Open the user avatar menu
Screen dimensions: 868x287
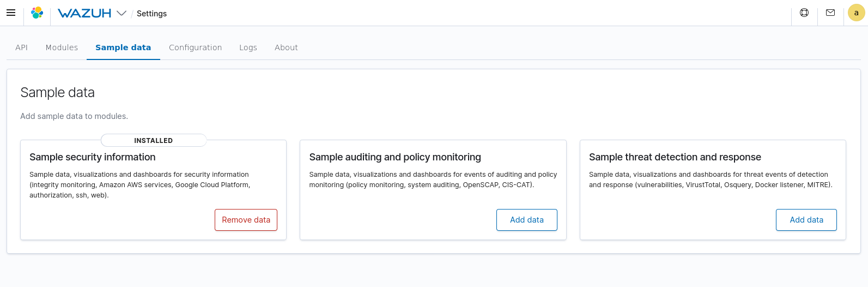pyautogui.click(x=856, y=13)
